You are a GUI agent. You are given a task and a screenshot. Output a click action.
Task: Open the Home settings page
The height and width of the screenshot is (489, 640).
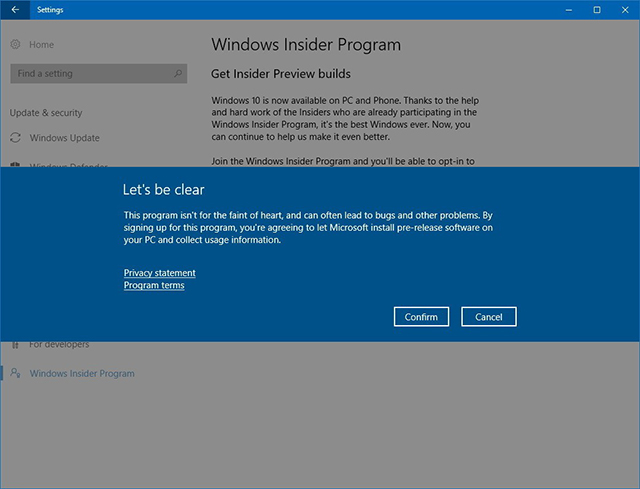click(41, 45)
